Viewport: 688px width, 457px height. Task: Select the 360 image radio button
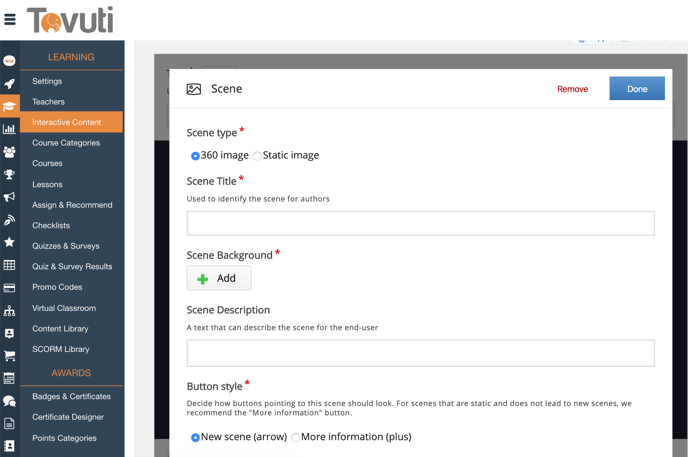tap(195, 156)
